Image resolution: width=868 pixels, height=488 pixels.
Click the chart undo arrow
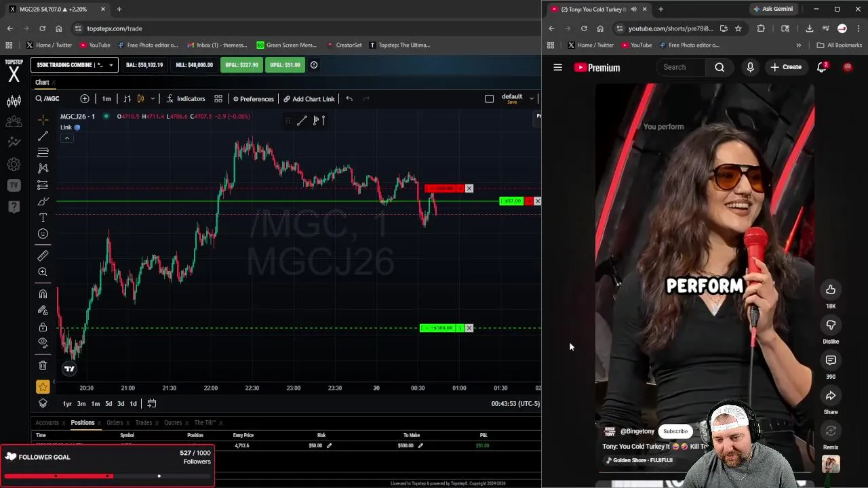(x=349, y=99)
